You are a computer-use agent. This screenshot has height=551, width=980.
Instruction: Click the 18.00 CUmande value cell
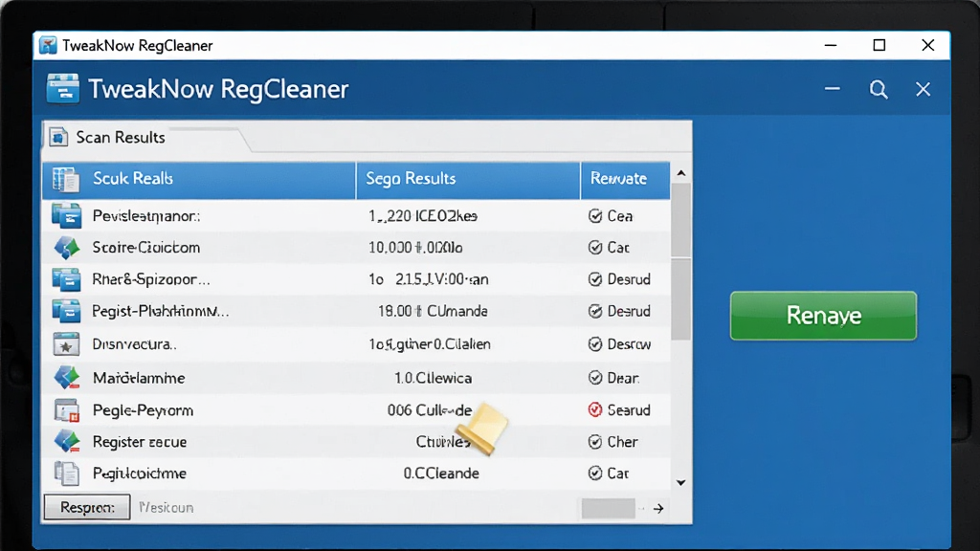click(x=433, y=311)
